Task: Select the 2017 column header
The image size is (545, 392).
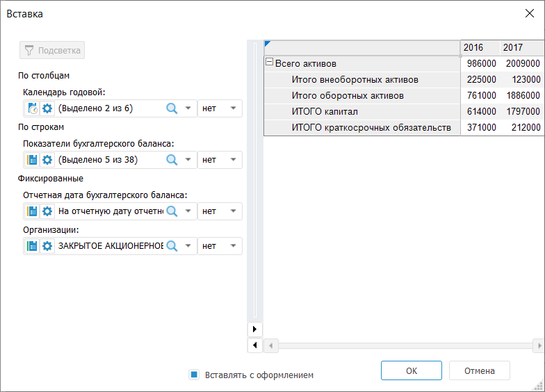Action: pyautogui.click(x=513, y=47)
